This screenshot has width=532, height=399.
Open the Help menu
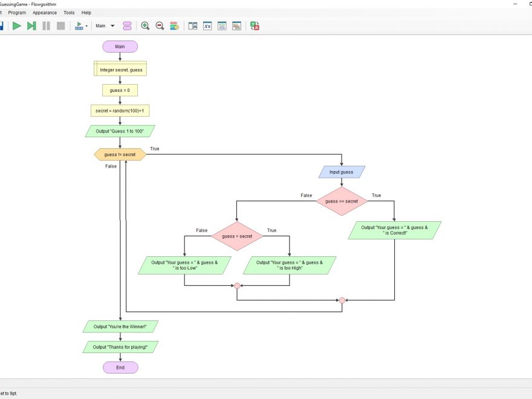86,13
